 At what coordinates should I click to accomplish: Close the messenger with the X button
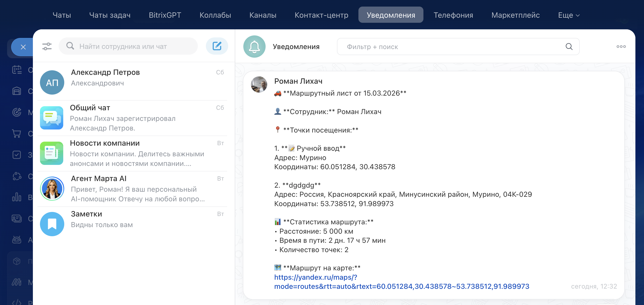pyautogui.click(x=23, y=47)
